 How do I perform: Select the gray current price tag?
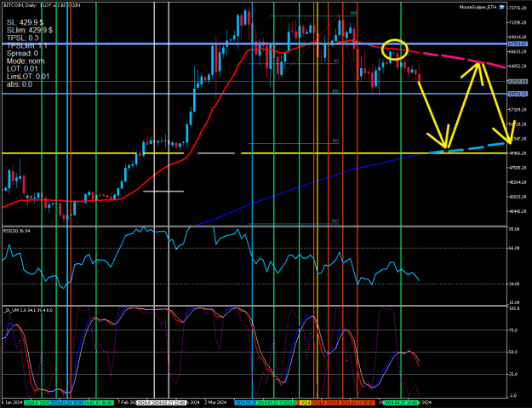pos(518,82)
